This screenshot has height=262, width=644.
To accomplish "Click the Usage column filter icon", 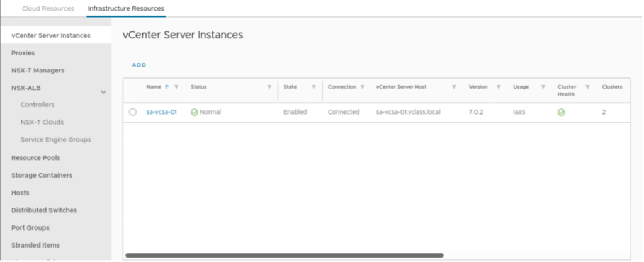I will point(543,87).
